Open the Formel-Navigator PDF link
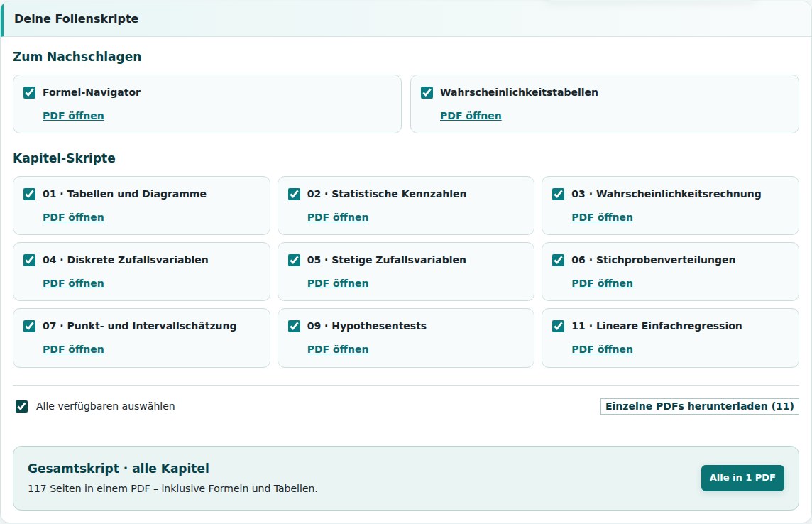 (x=73, y=116)
